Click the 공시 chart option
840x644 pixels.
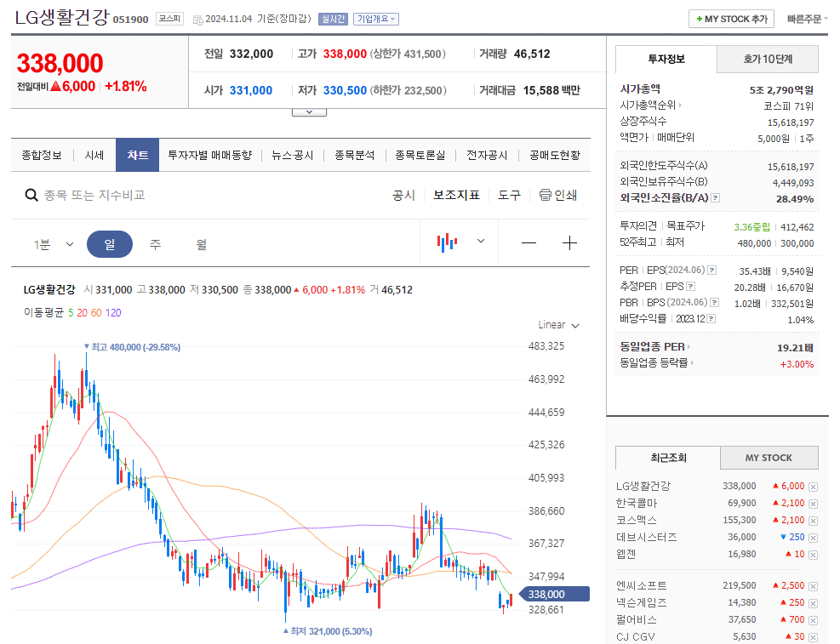tap(404, 196)
